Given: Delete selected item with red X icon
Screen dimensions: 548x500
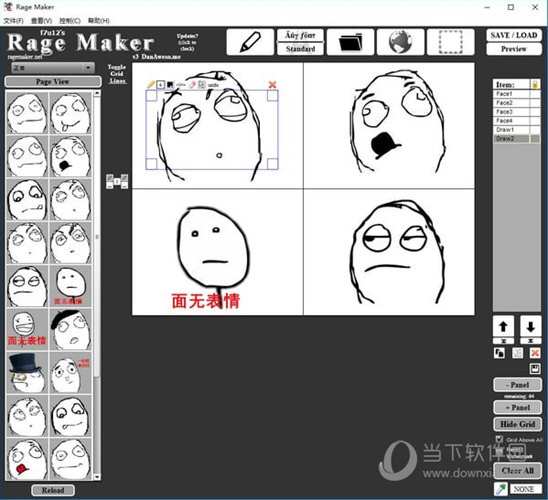Looking at the screenshot, I should pyautogui.click(x=535, y=353).
